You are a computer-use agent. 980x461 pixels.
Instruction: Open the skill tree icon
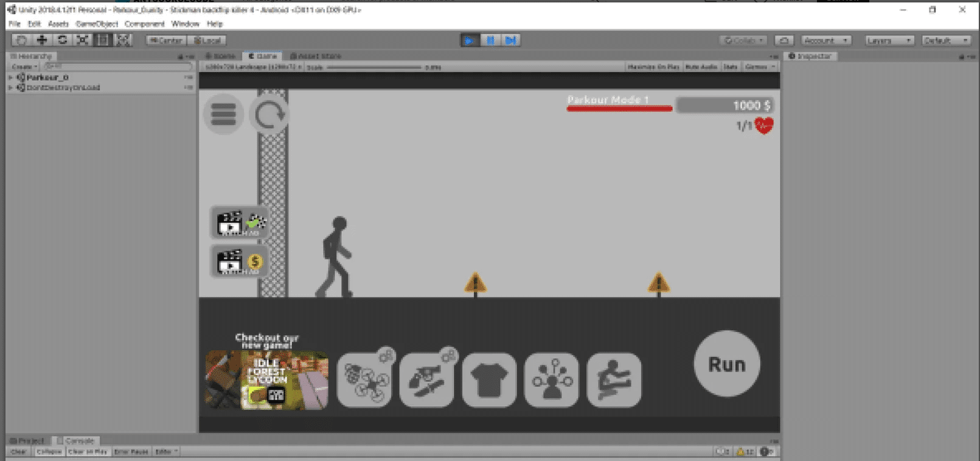pos(552,380)
